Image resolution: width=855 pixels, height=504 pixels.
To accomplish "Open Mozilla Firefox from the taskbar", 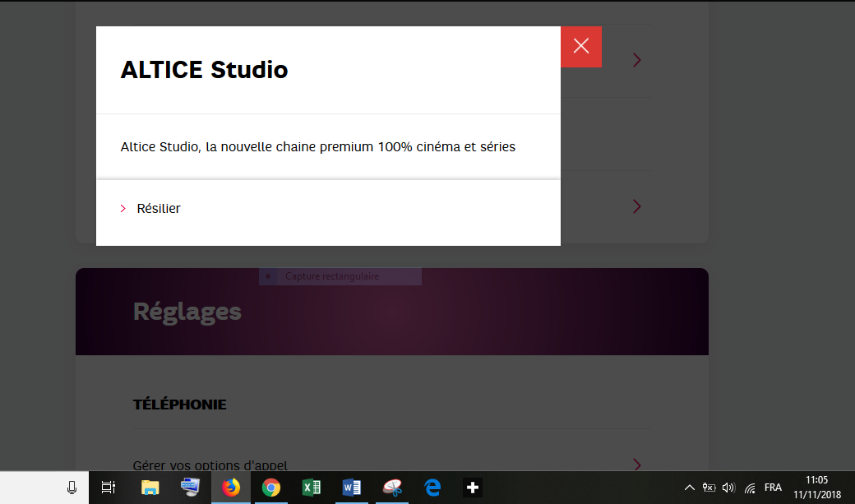I will pyautogui.click(x=231, y=487).
